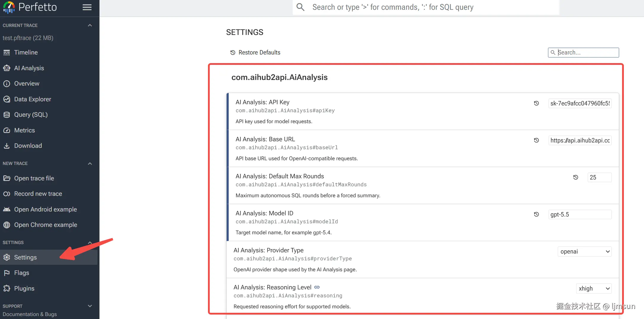The image size is (644, 319).
Task: Reset the Model ID setting icon
Action: [x=536, y=214]
